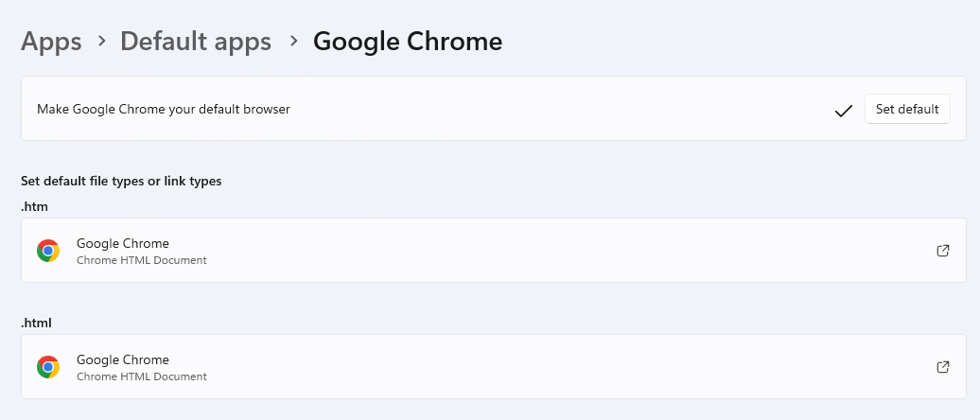Click the 'Make Google Chrome your default browser' text
Viewport: 980px width, 420px height.
tap(164, 109)
